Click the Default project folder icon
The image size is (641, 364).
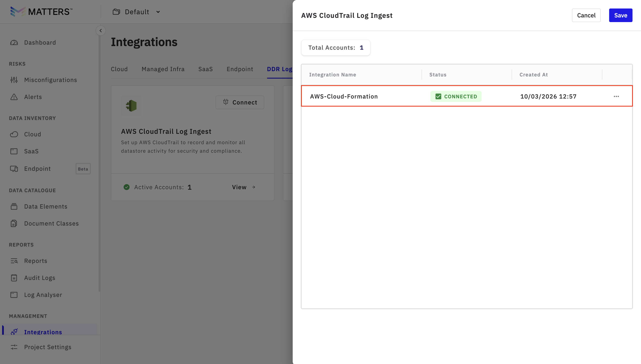116,12
